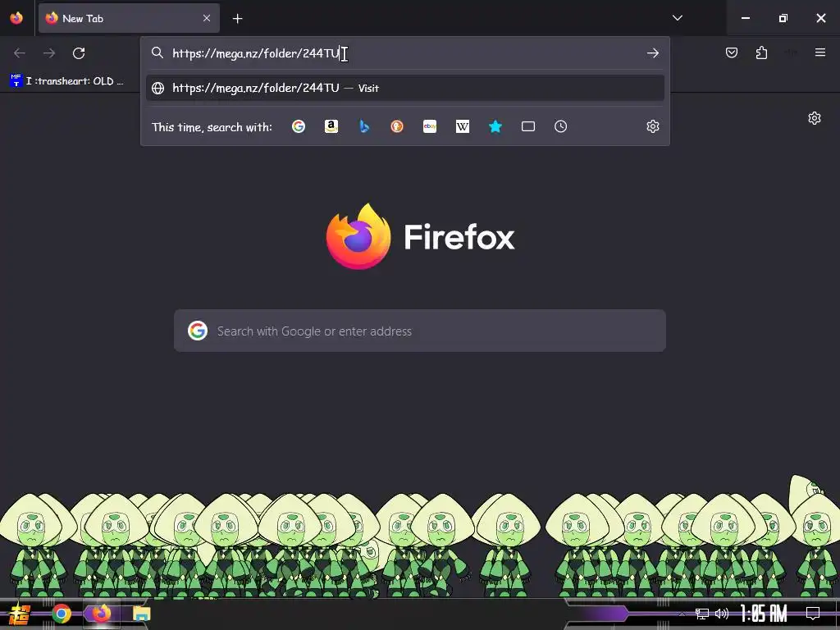This screenshot has width=840, height=630.
Task: Open the list all tabs dropdown
Action: [x=677, y=18]
